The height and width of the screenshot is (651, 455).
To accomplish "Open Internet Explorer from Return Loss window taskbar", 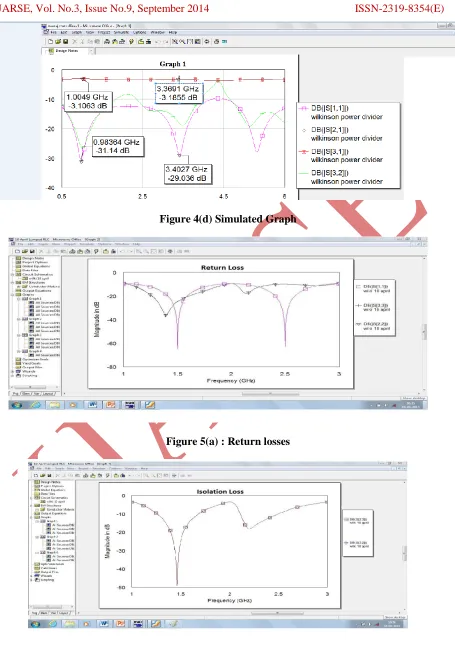I will [36, 405].
